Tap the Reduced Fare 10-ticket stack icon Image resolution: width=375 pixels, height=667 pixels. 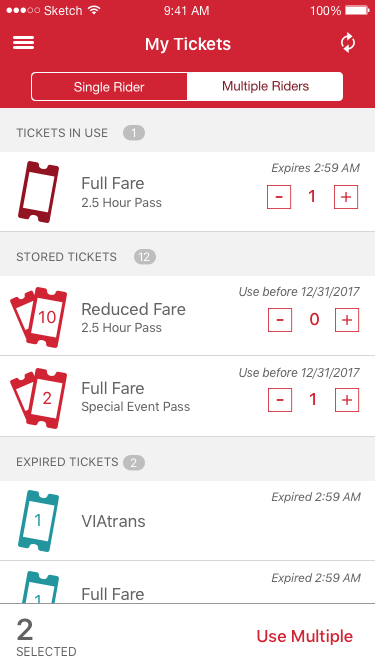(x=38, y=317)
